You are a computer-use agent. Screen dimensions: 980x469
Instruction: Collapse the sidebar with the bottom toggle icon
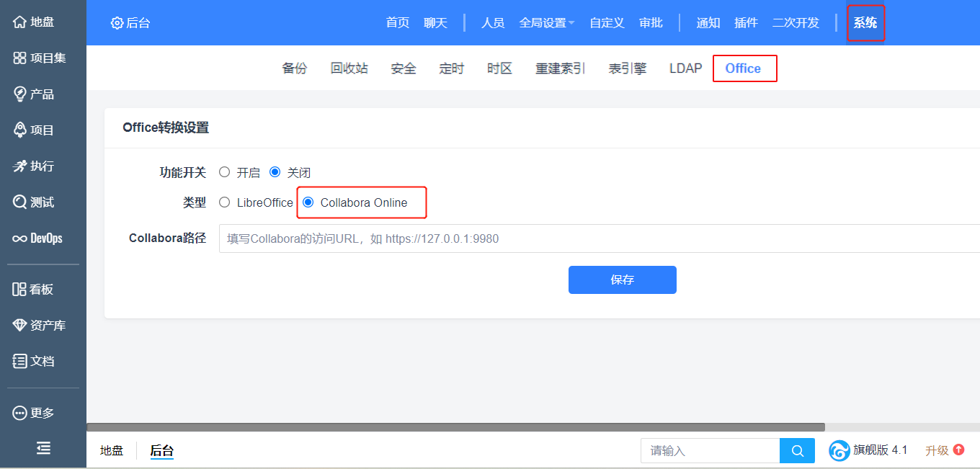[43, 449]
